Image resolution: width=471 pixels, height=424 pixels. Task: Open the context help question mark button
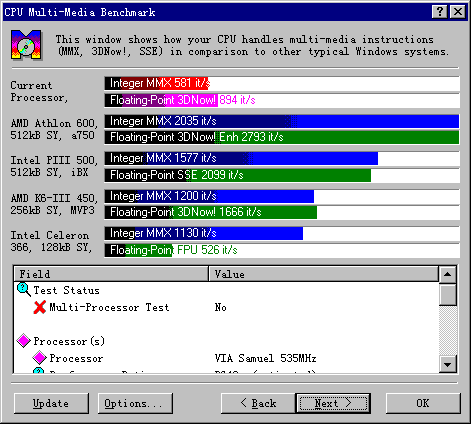click(x=440, y=12)
